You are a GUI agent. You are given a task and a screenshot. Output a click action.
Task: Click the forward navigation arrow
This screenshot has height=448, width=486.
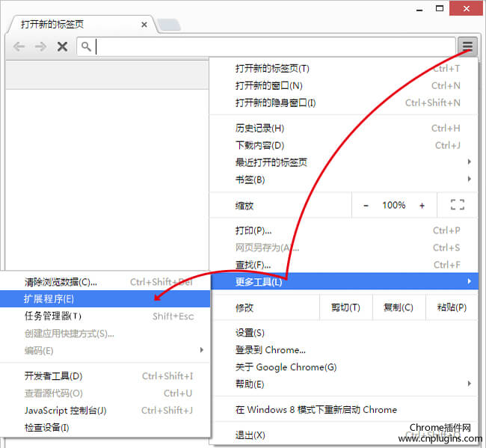pos(40,46)
